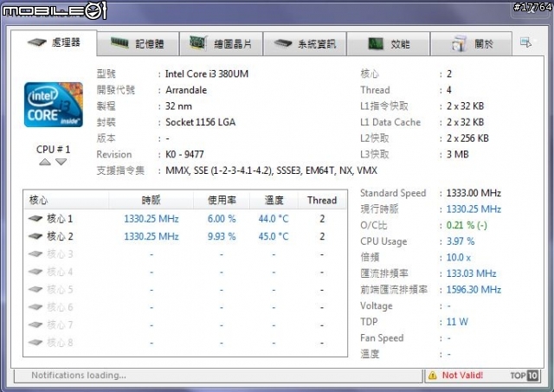Click the Intel Core i3 380UM model text

pos(207,74)
